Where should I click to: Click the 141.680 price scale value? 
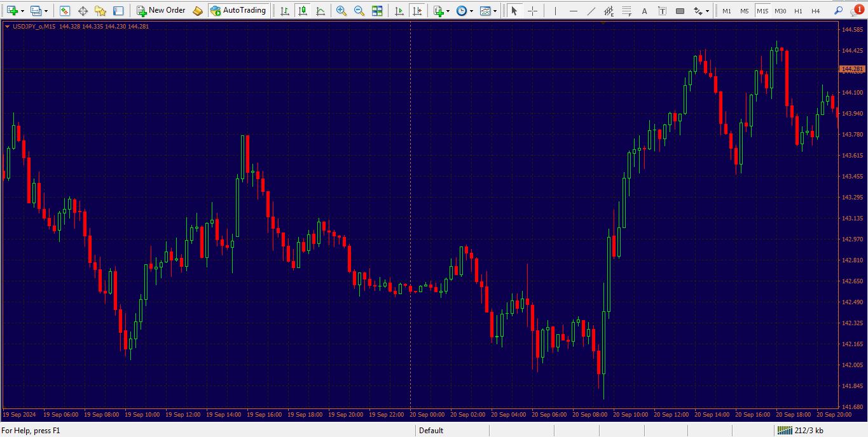(852, 407)
